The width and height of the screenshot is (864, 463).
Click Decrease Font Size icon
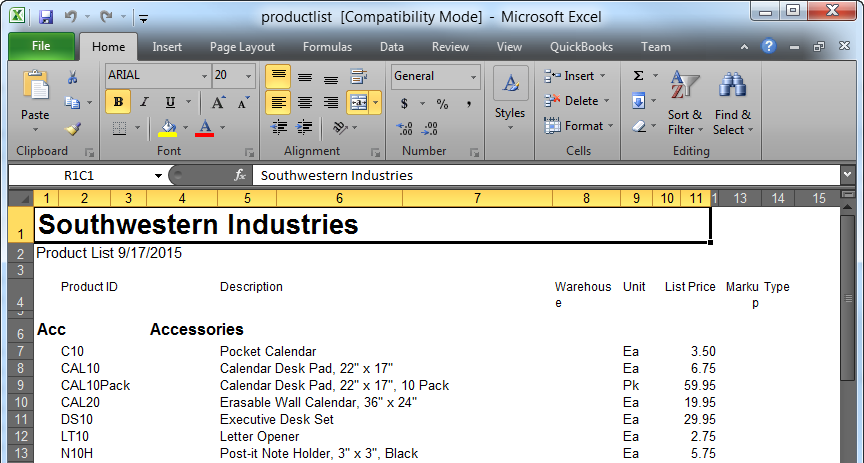pos(243,103)
